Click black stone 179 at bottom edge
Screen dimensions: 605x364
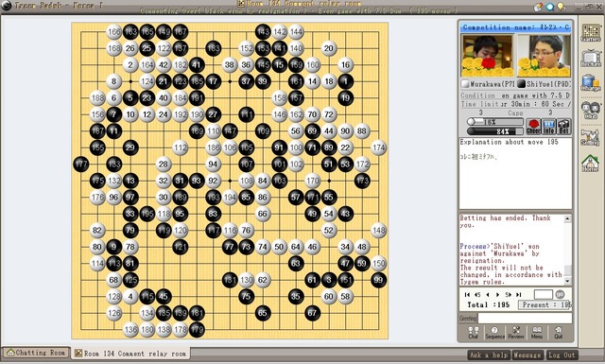pyautogui.click(x=197, y=330)
